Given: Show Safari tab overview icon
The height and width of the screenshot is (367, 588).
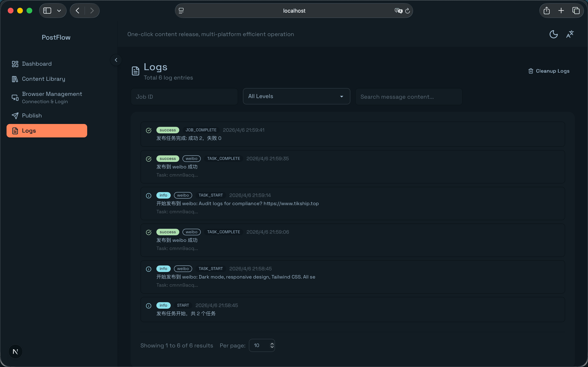Looking at the screenshot, I should (x=576, y=11).
